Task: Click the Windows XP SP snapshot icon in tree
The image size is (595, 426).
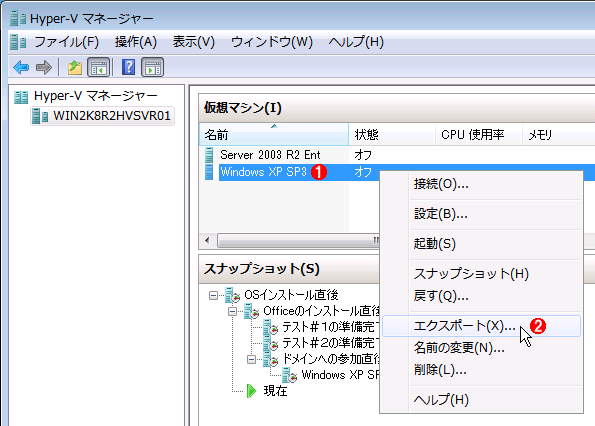Action: click(289, 375)
